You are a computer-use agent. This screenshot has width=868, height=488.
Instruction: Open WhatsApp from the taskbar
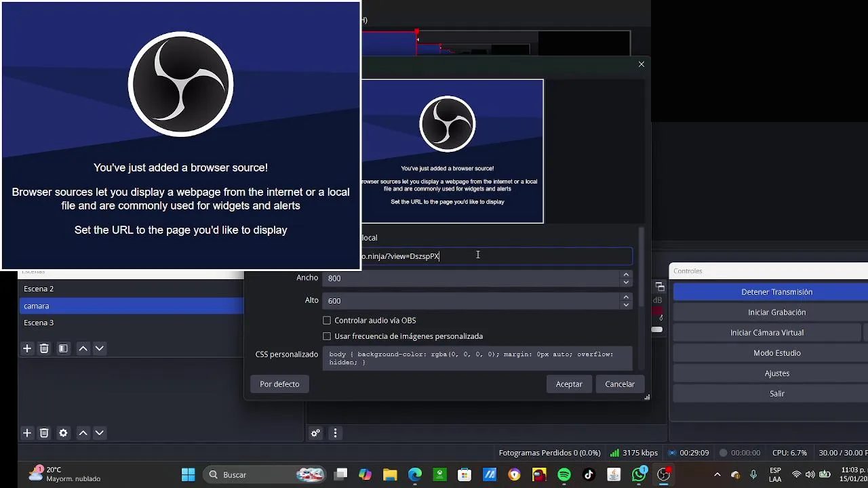click(x=639, y=475)
